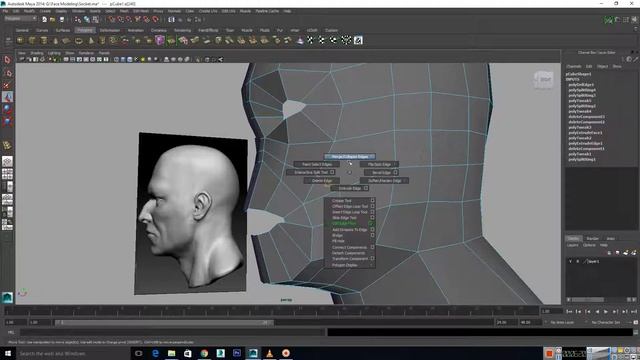Select polyExtrudeFace1 in the Channel Box inputs
This screenshot has width=640, height=360.
tap(585, 133)
